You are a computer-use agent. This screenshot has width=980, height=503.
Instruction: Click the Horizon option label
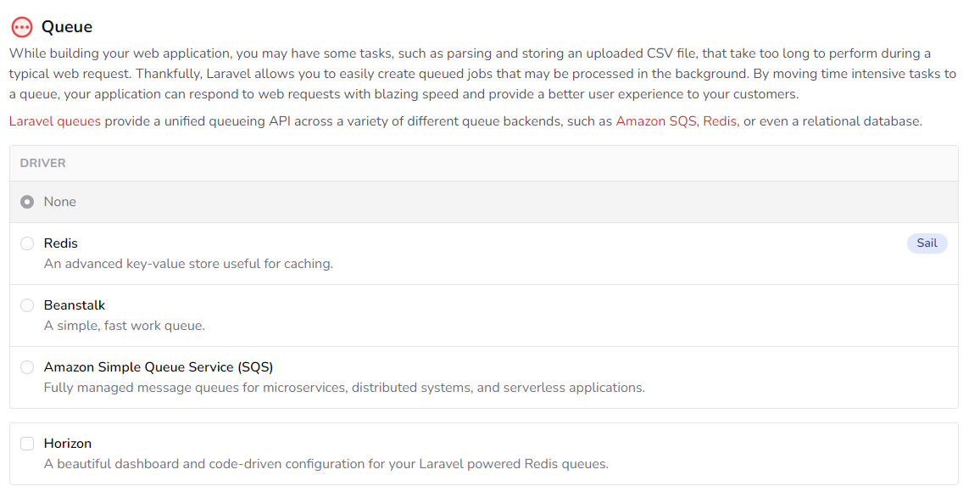coord(67,443)
